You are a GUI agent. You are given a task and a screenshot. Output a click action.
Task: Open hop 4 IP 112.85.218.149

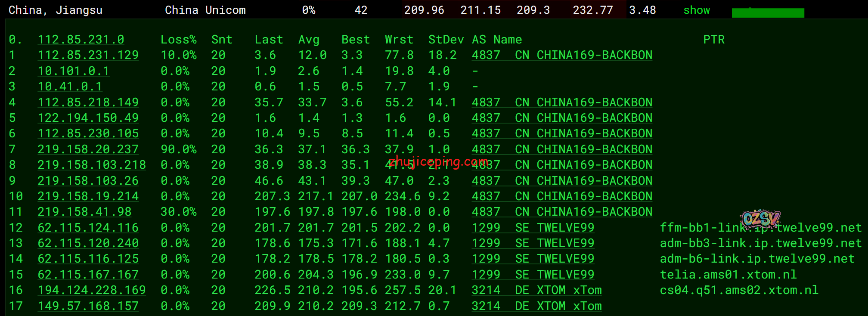tap(88, 102)
